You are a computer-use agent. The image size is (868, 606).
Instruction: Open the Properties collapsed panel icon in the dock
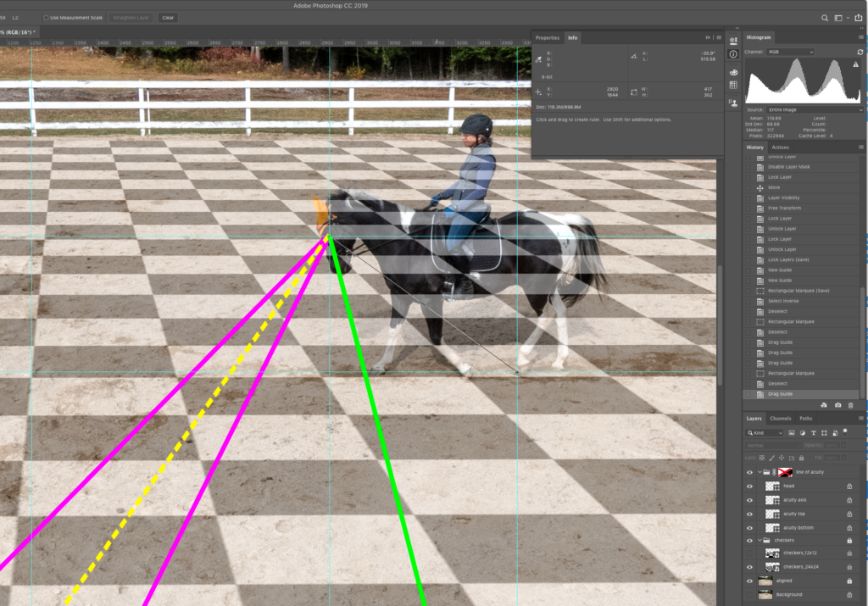tap(733, 41)
